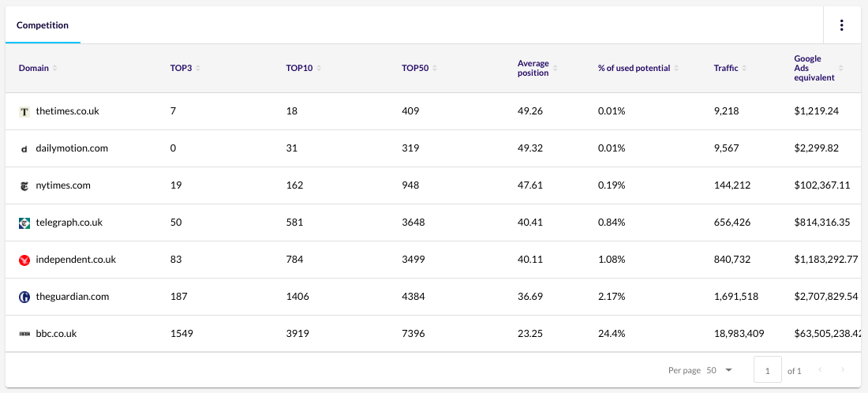Select TOP10 value 3919

(297, 334)
